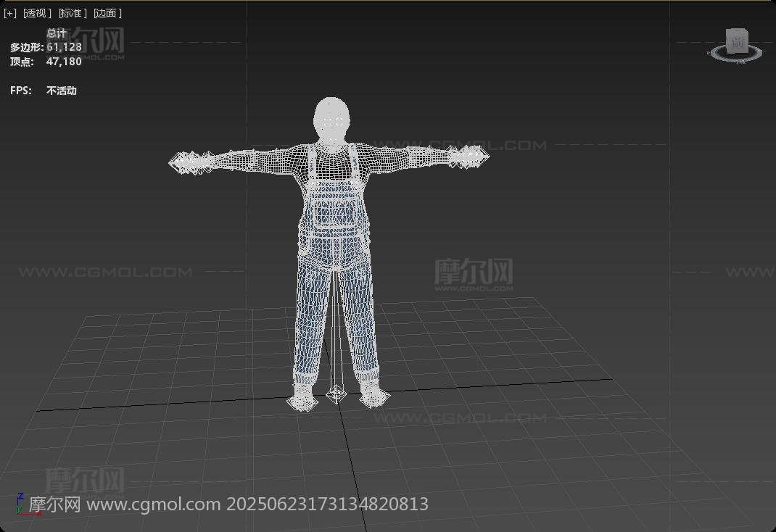The width and height of the screenshot is (776, 532).
Task: Click the 总计 statistics header
Action: click(x=57, y=33)
